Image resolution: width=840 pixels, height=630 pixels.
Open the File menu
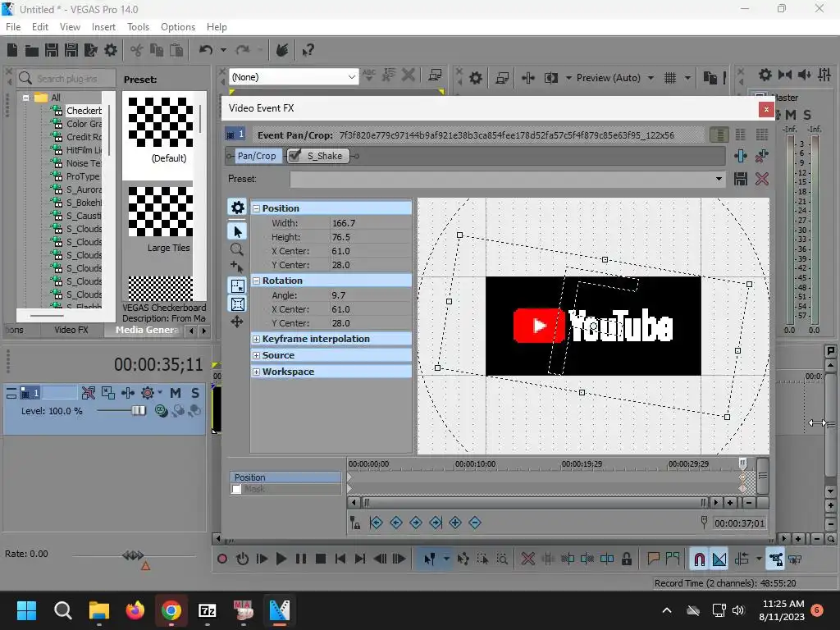tap(13, 27)
